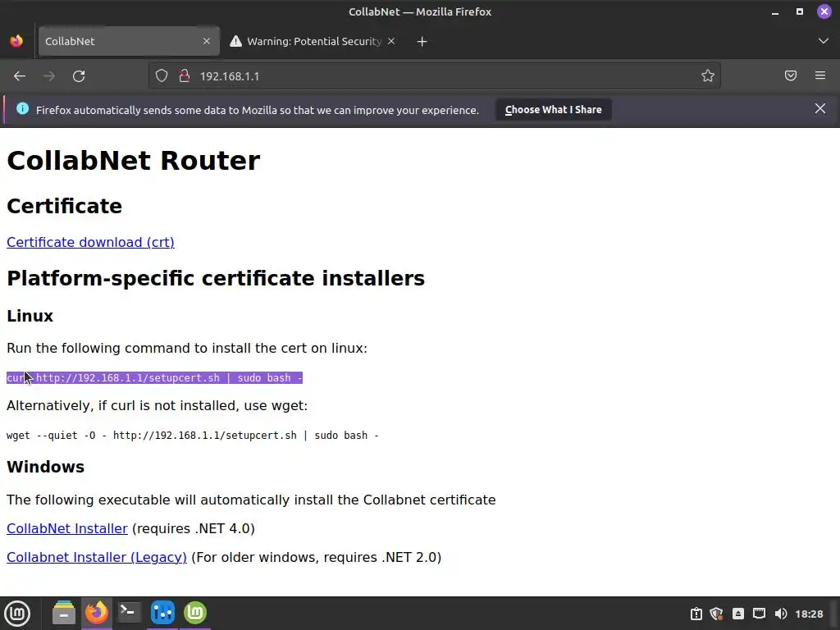Image resolution: width=840 pixels, height=630 pixels.
Task: Open the Firefox application menu
Action: pos(820,76)
